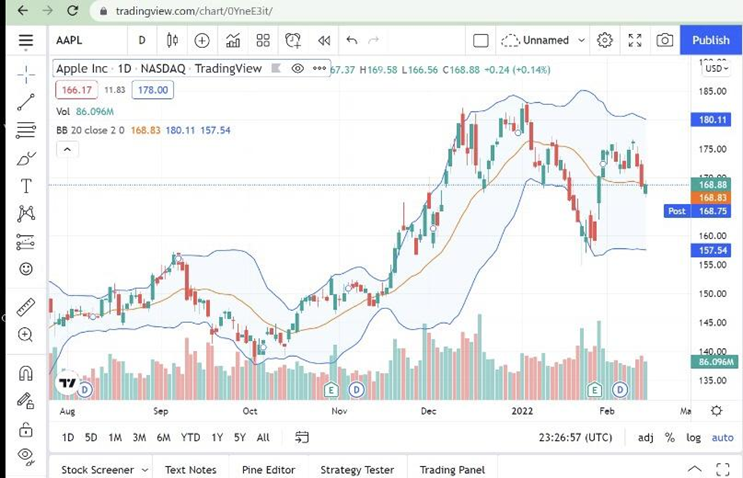Screen dimensions: 743x478
Task: Open the Fibonacci/gann lines tool
Action: click(x=26, y=130)
